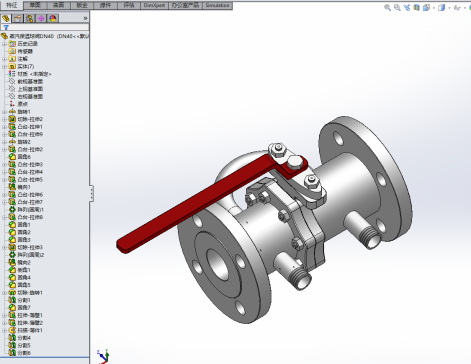Switch to the 评估 evaluate tab
471x364 pixels.
pos(129,5)
